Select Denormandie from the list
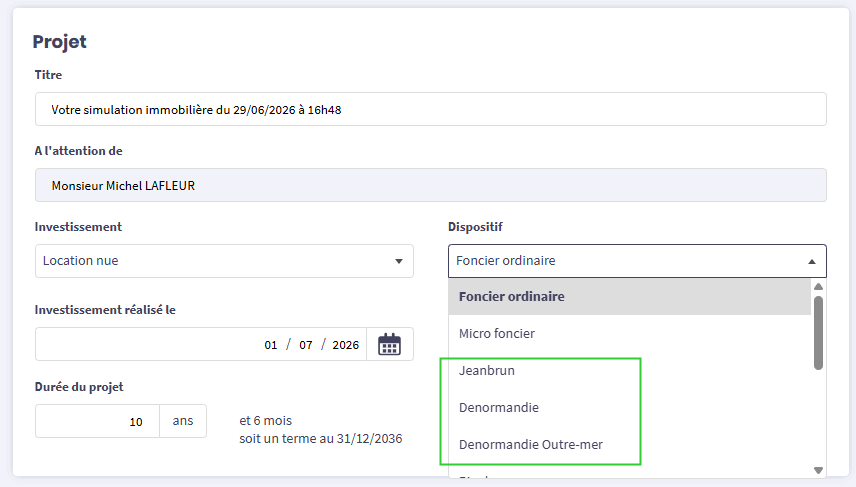Viewport: 856px width, 487px height. (x=629, y=408)
